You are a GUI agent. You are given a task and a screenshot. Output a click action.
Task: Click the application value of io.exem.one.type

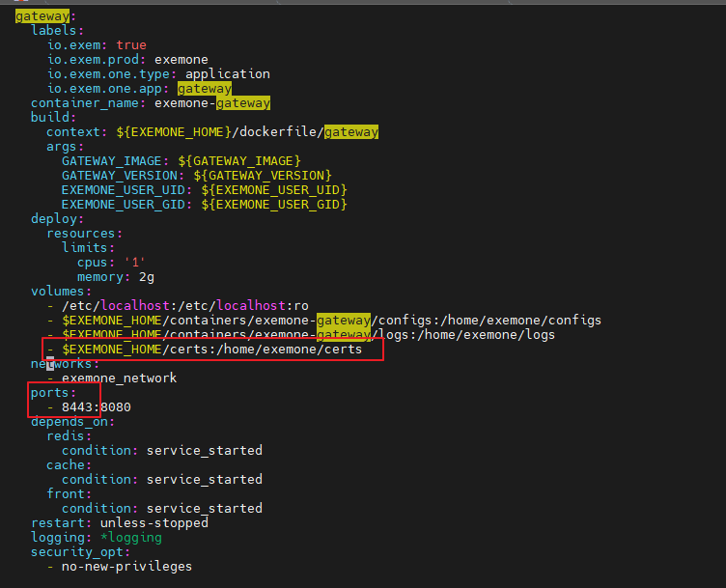228,74
